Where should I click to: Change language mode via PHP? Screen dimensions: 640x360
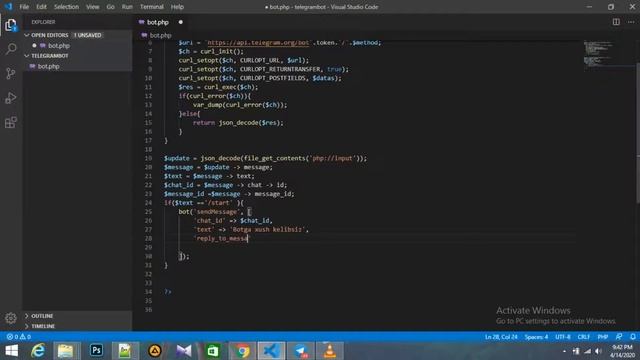pos(603,337)
